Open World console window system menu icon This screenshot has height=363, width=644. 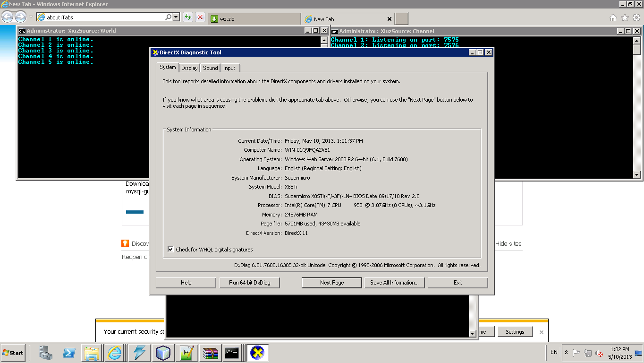pos(22,31)
